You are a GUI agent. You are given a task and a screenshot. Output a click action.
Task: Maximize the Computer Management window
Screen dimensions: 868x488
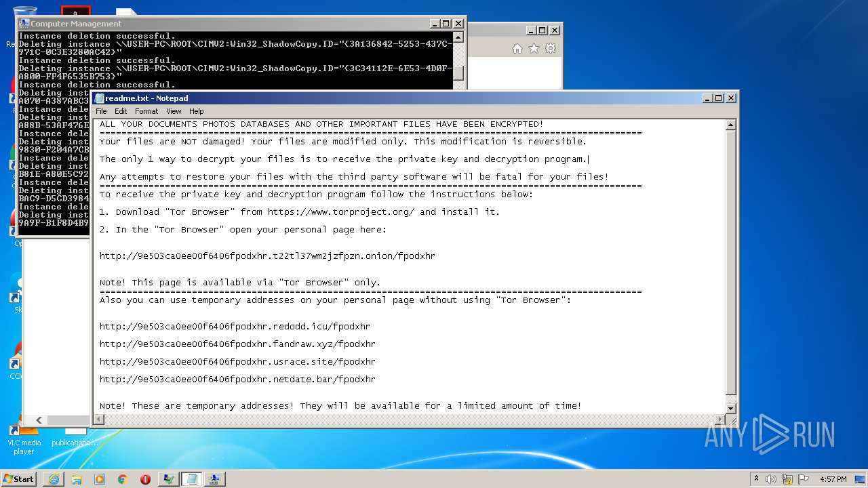[x=446, y=23]
